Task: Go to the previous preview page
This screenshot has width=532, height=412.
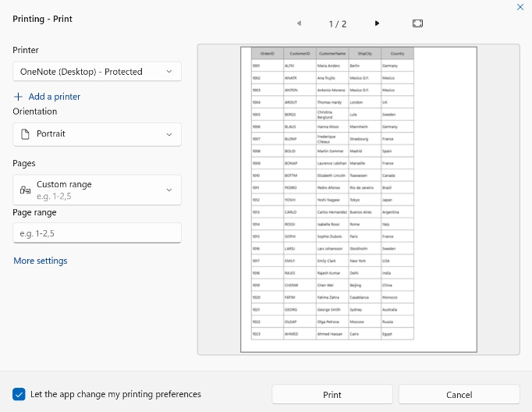Action: (299, 23)
